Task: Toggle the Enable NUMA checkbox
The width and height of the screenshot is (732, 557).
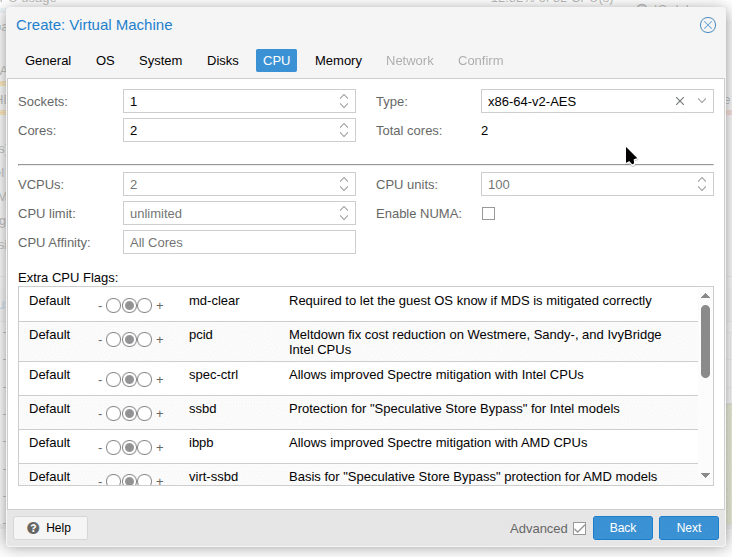Action: coord(489,213)
